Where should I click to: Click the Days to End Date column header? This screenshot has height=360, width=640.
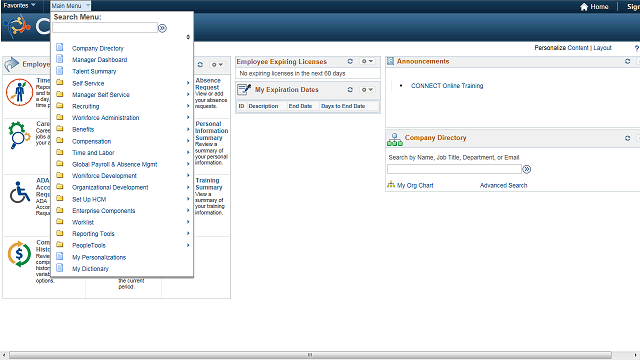(343, 106)
